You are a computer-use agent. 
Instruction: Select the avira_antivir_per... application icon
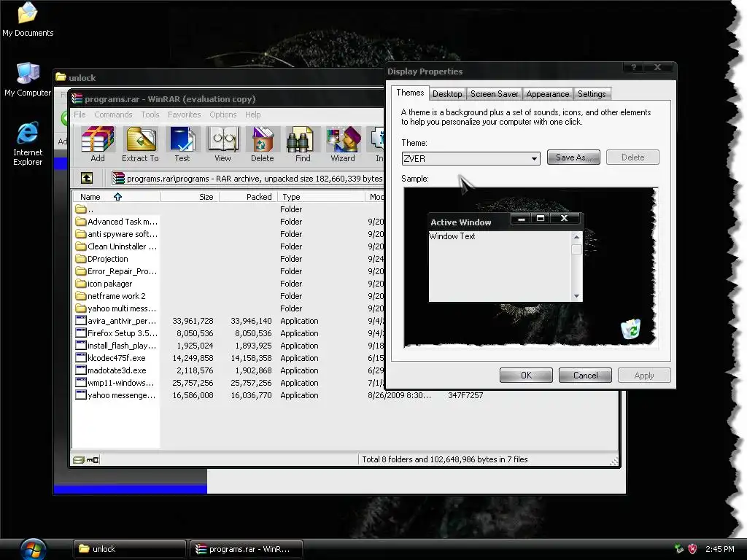coord(81,321)
